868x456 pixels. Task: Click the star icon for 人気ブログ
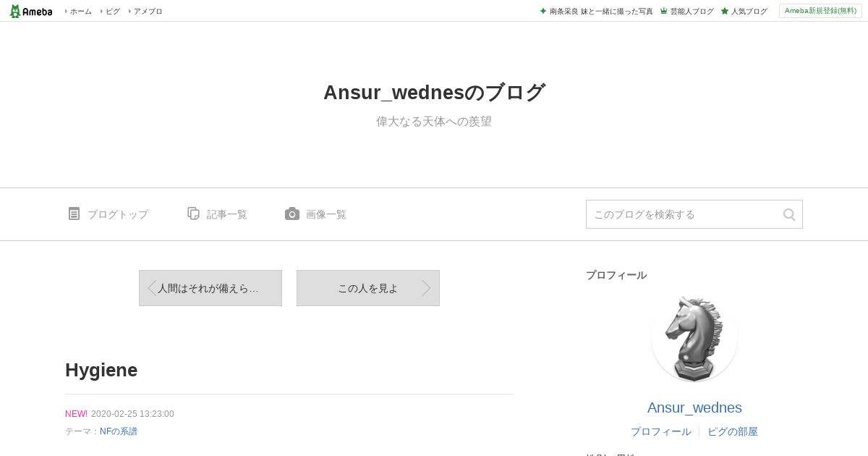(724, 11)
